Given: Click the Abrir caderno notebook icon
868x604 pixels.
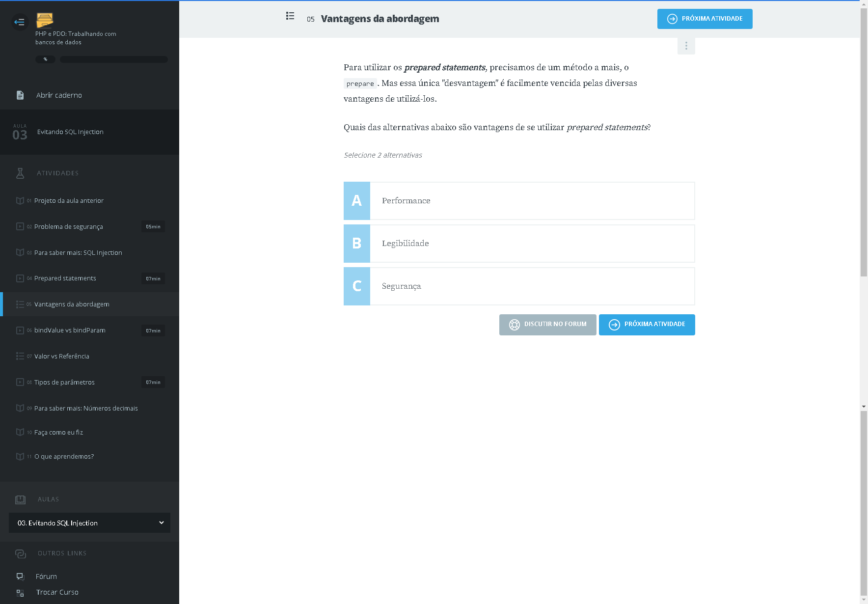Looking at the screenshot, I should click(20, 95).
